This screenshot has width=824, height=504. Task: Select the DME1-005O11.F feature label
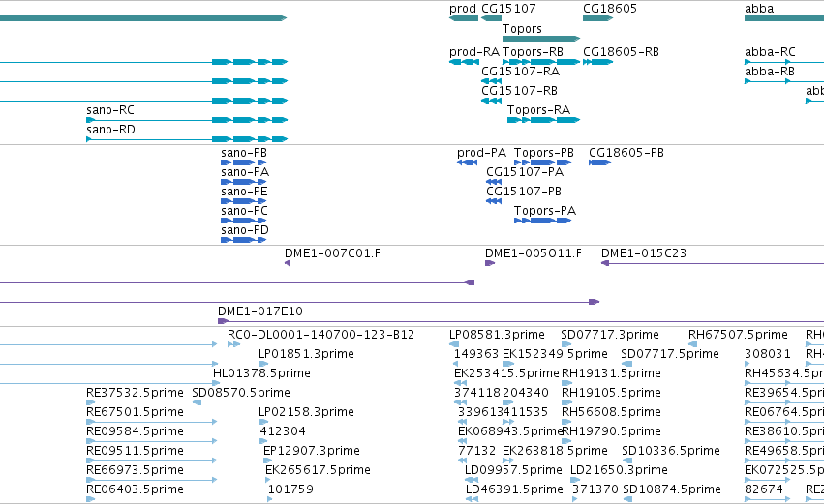(x=533, y=254)
